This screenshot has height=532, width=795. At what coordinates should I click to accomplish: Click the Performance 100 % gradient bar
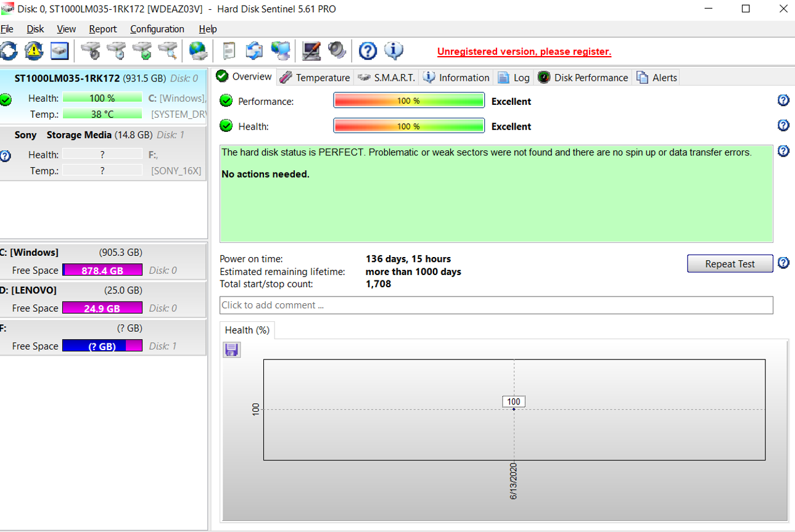point(409,100)
